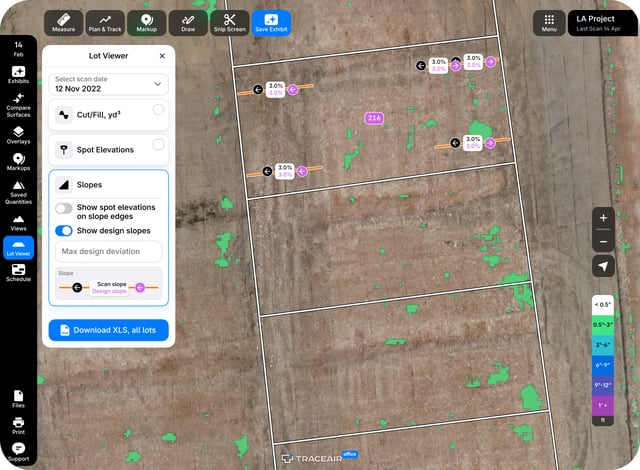Zoom in on the map
This screenshot has width=640, height=470.
[x=603, y=218]
